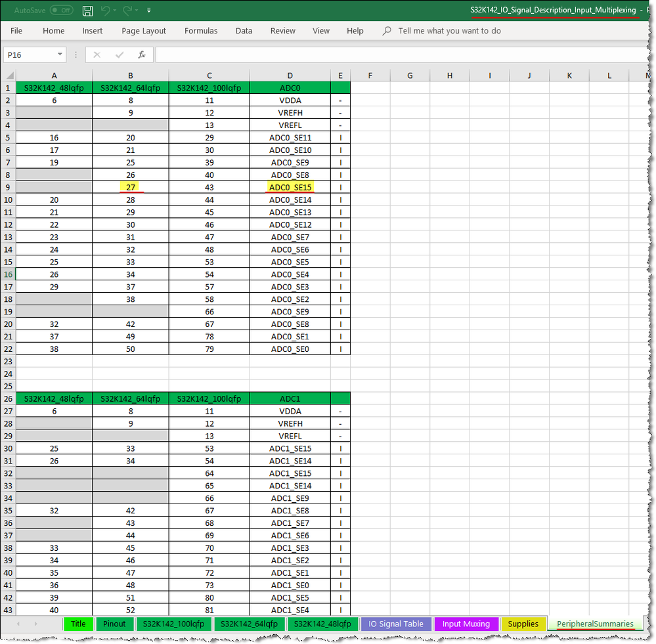Click cell S32K142_100lqfp in row 1
Image resolution: width=656 pixels, height=644 pixels.
click(209, 88)
